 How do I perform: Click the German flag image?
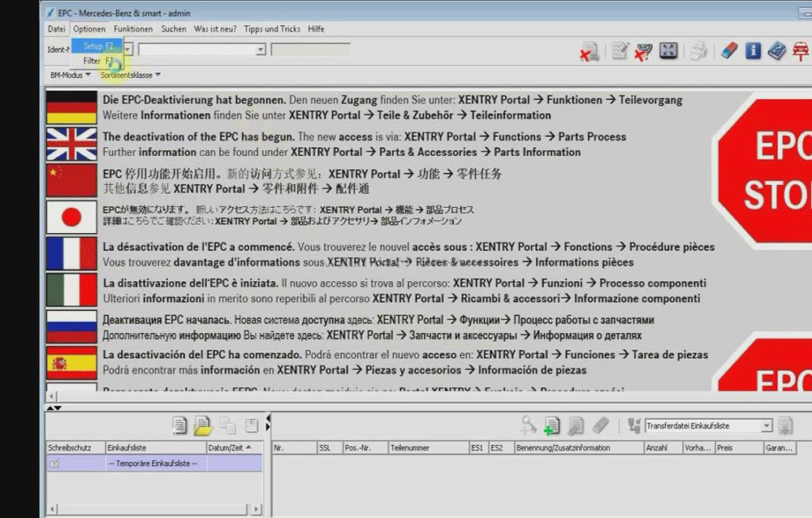click(x=71, y=107)
